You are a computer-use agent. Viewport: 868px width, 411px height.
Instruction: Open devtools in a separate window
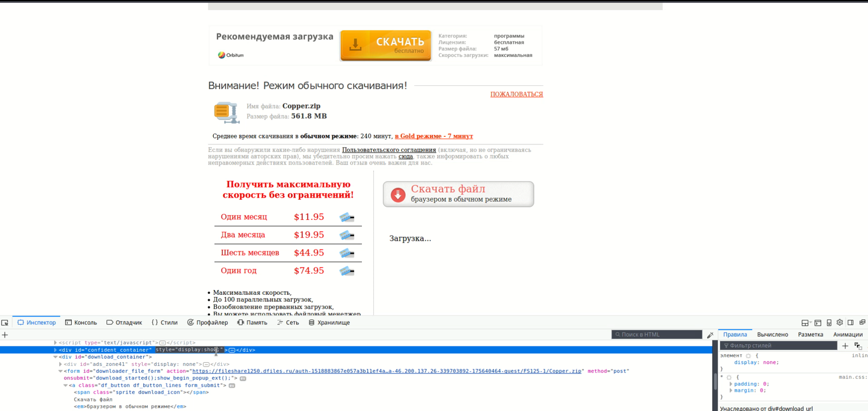pyautogui.click(x=862, y=323)
